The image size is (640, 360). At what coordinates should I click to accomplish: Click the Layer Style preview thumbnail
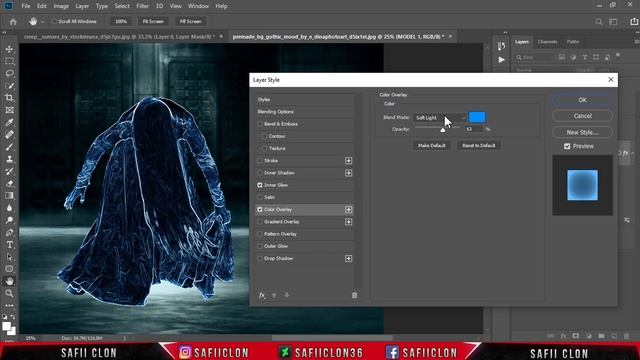pos(582,185)
